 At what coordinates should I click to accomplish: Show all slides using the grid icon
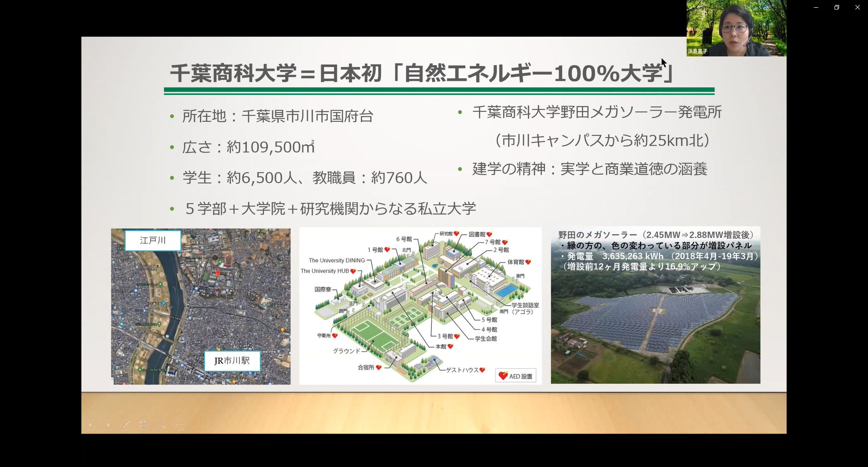pyautogui.click(x=143, y=425)
